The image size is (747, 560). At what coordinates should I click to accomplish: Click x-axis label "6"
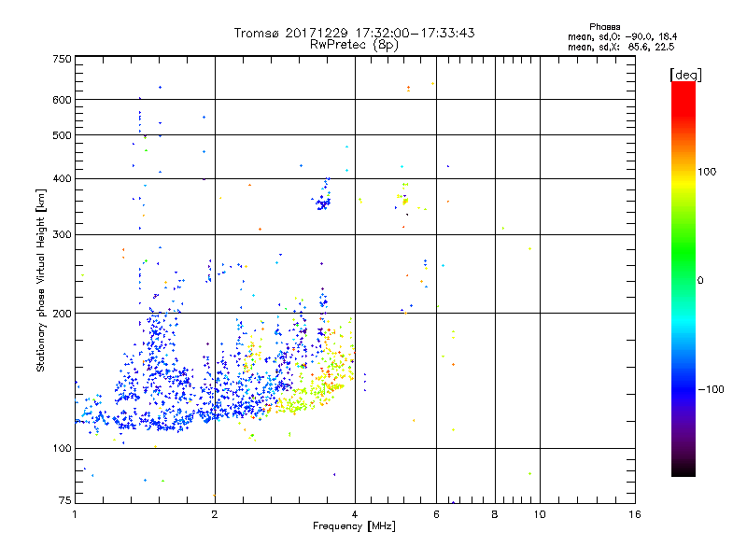[436, 514]
